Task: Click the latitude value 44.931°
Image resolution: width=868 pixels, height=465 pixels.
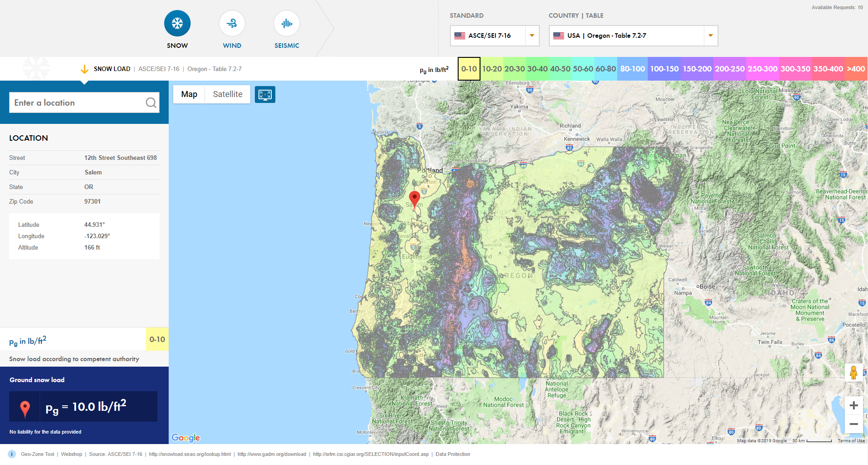Action: [x=94, y=225]
